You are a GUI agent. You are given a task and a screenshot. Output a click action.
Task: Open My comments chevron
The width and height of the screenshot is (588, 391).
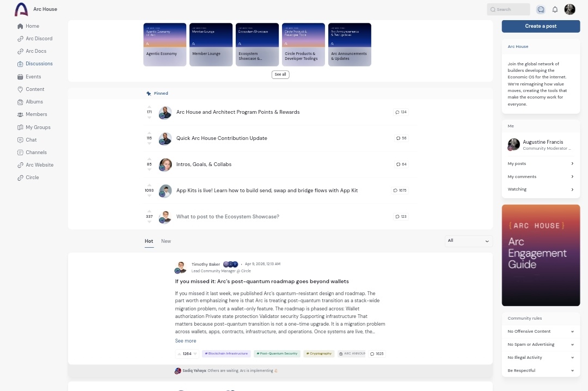[572, 177]
